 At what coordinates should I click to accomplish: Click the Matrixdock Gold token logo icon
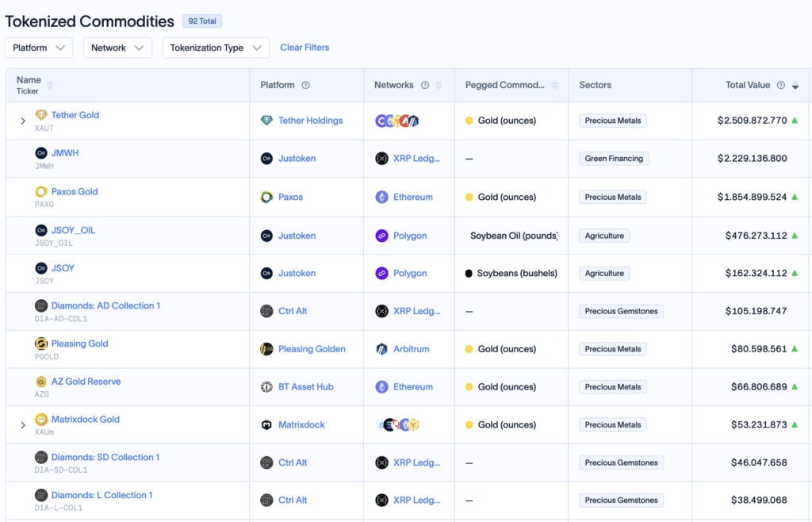pyautogui.click(x=41, y=419)
